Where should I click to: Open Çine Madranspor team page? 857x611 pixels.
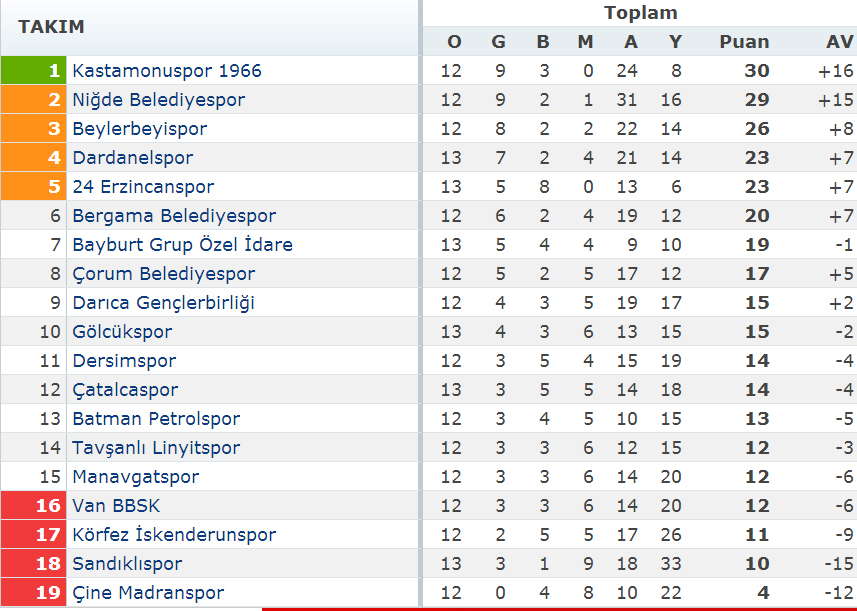[148, 592]
